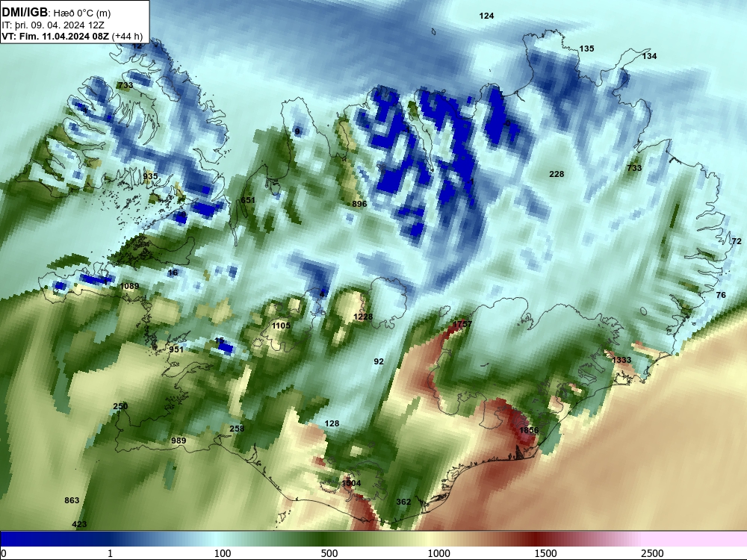Click the 1500 label on the color scale
Image resolution: width=747 pixels, height=560 pixels.
[x=545, y=553]
